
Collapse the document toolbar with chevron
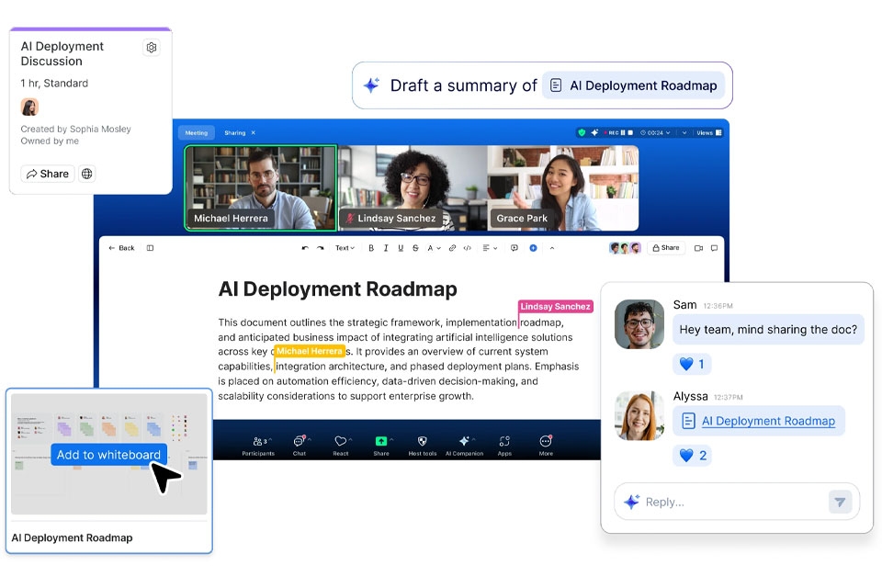click(x=552, y=247)
